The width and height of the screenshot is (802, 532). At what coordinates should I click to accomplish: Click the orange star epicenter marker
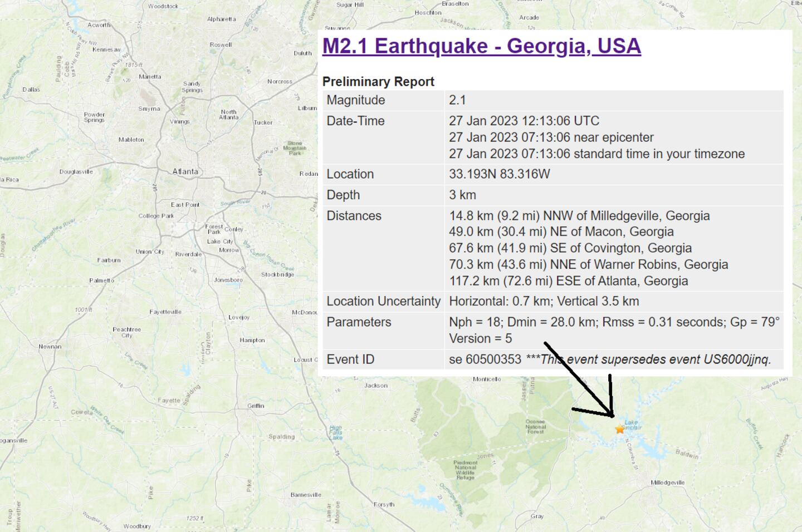pyautogui.click(x=619, y=429)
